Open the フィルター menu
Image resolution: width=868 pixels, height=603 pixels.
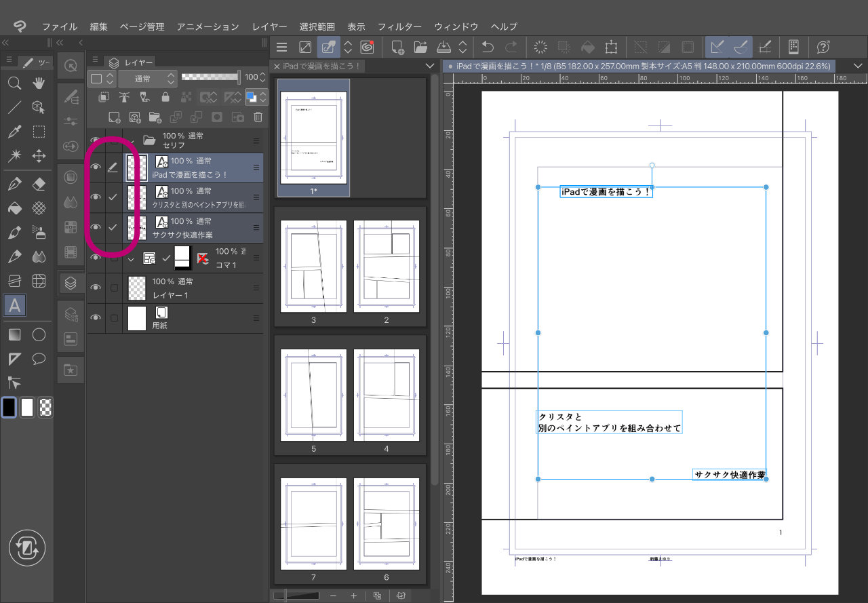pyautogui.click(x=399, y=26)
